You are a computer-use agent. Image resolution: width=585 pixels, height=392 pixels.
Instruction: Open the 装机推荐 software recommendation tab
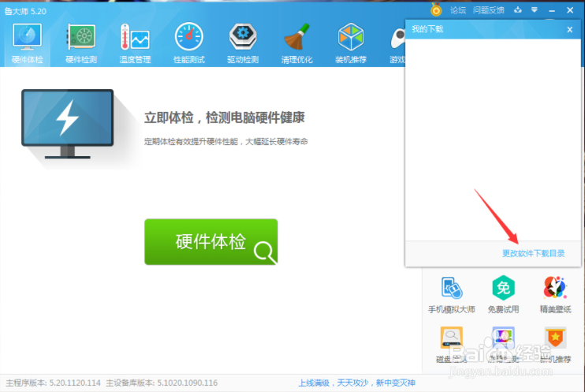pos(351,43)
